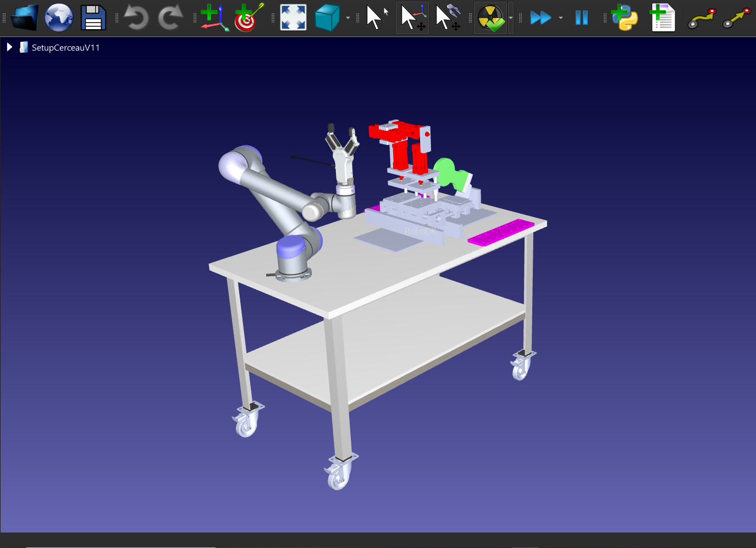Save the station with the floppy disk icon
This screenshot has width=756, height=548.
coord(93,18)
